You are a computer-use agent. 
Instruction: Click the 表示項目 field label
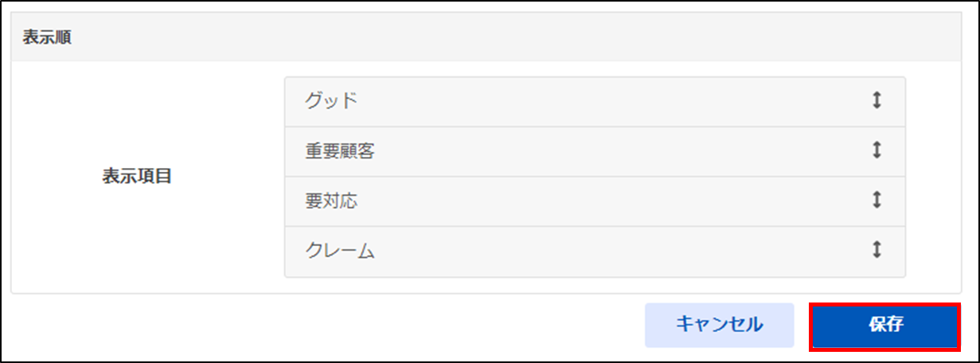click(136, 177)
